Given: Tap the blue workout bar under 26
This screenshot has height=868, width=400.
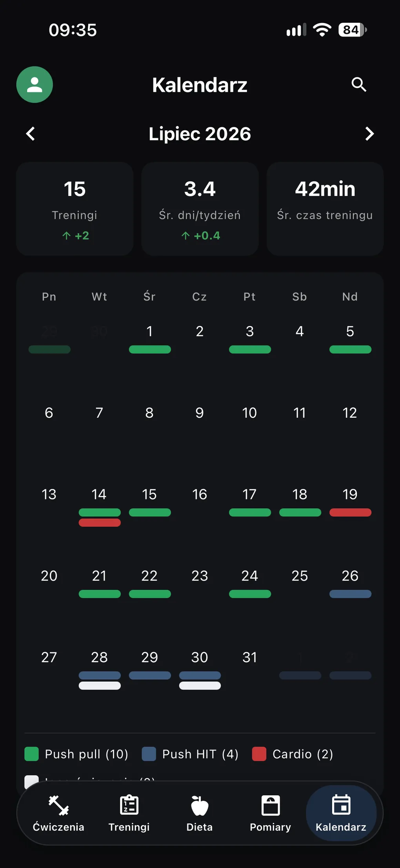Looking at the screenshot, I should pyautogui.click(x=350, y=594).
